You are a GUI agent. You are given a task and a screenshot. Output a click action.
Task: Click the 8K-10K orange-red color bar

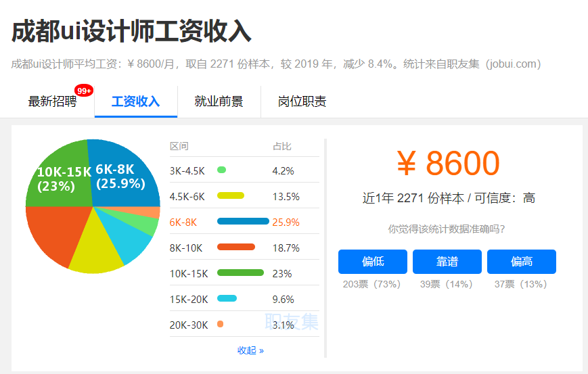236,247
